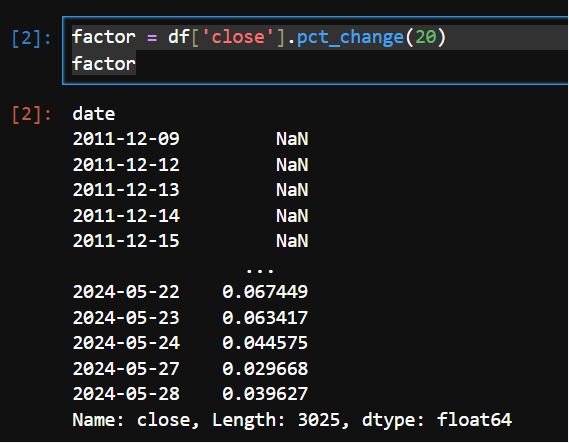Click the df identifier in the code cell
Viewport: 569px width, 443px height.
pyautogui.click(x=179, y=37)
